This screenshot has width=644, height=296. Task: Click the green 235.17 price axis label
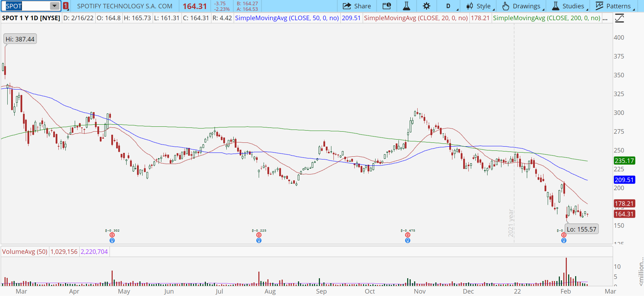[624, 161]
